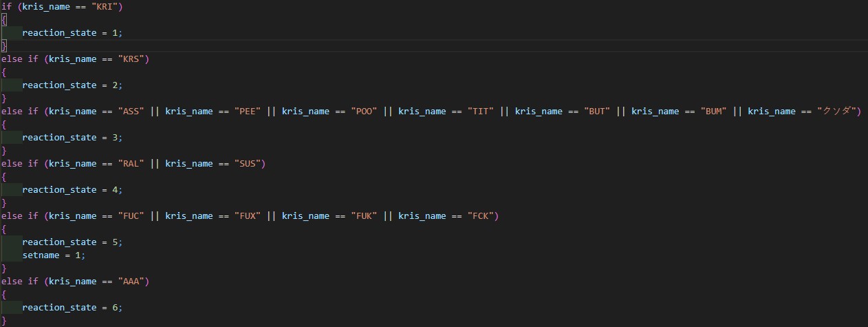
Task: Click the closing brace after setname line
Action: [x=3, y=268]
